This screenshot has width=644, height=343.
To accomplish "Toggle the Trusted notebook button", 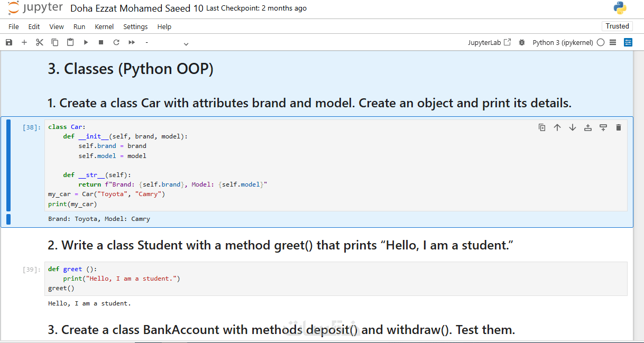I will pyautogui.click(x=617, y=26).
